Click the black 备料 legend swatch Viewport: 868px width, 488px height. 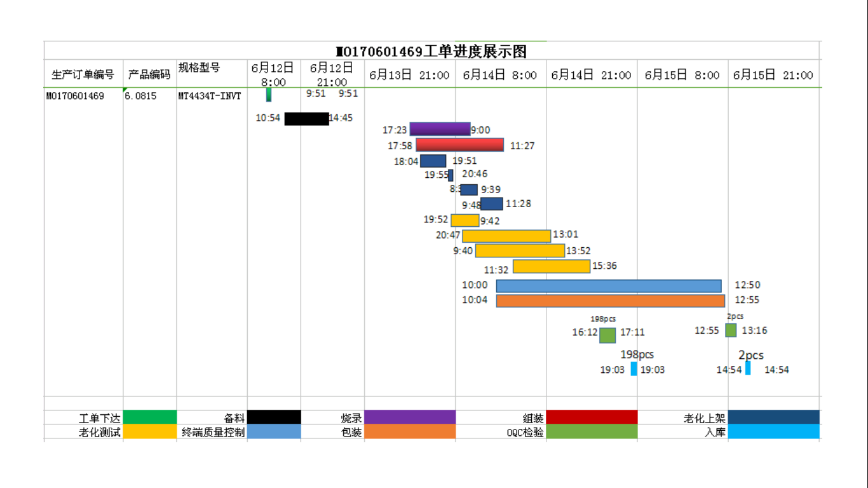[x=274, y=417]
